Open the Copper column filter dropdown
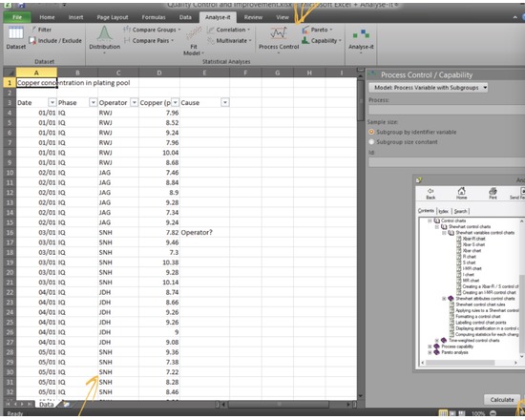The width and height of the screenshot is (525, 420). [175, 102]
